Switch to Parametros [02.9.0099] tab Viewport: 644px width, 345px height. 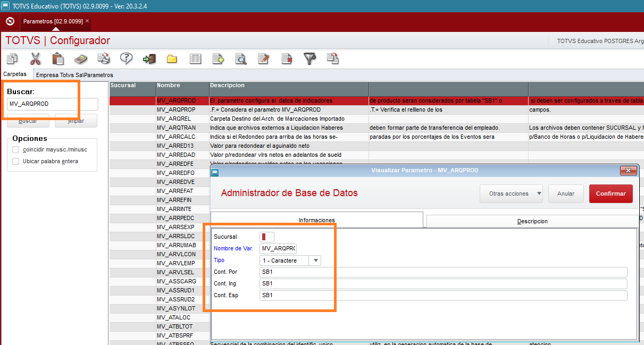click(53, 21)
